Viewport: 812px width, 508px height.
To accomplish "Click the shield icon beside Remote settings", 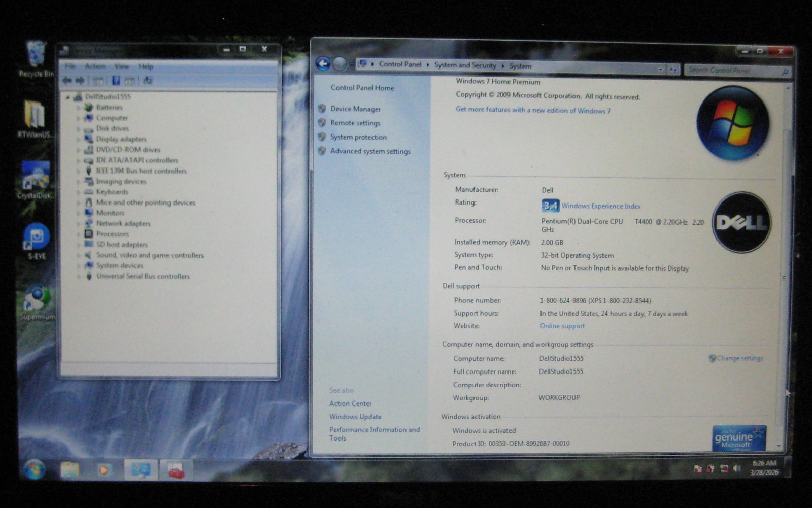I will pos(322,123).
